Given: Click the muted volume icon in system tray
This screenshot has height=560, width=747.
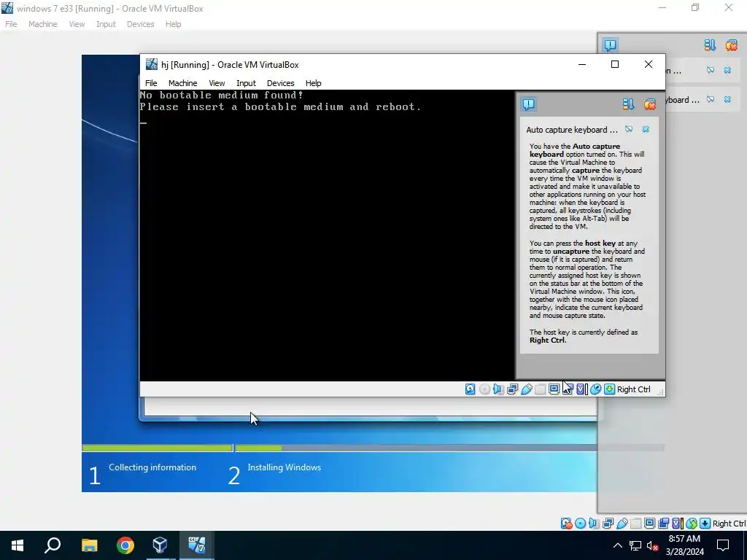Looking at the screenshot, I should coord(652,545).
